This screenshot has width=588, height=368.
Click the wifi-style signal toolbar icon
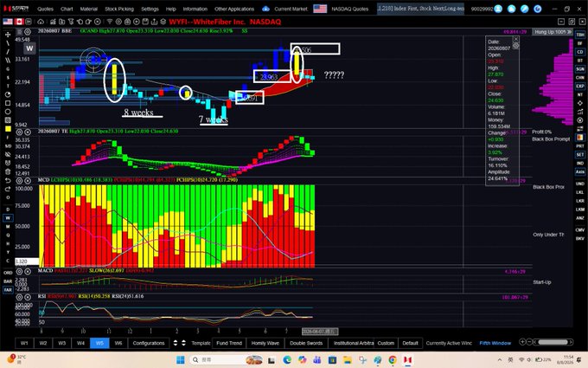[x=110, y=22]
